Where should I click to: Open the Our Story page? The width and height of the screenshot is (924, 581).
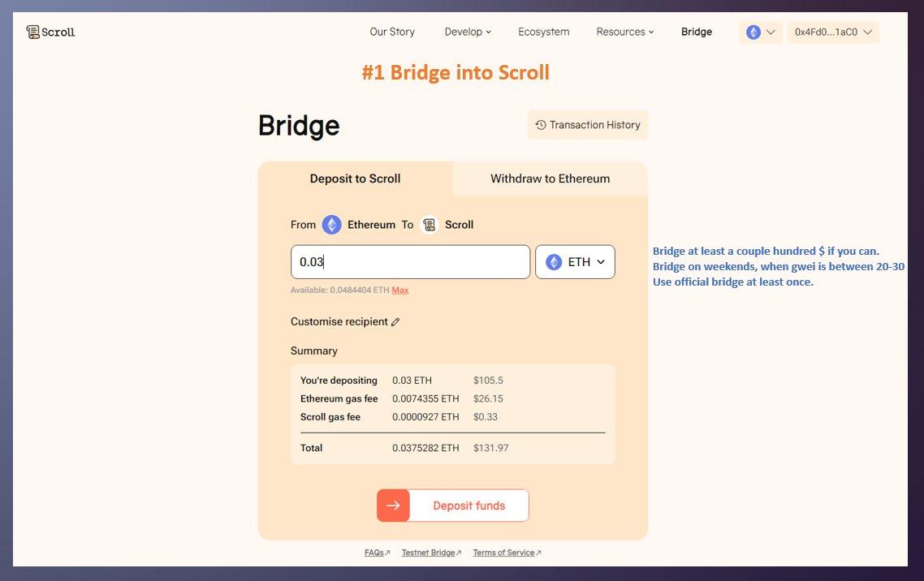pos(392,32)
